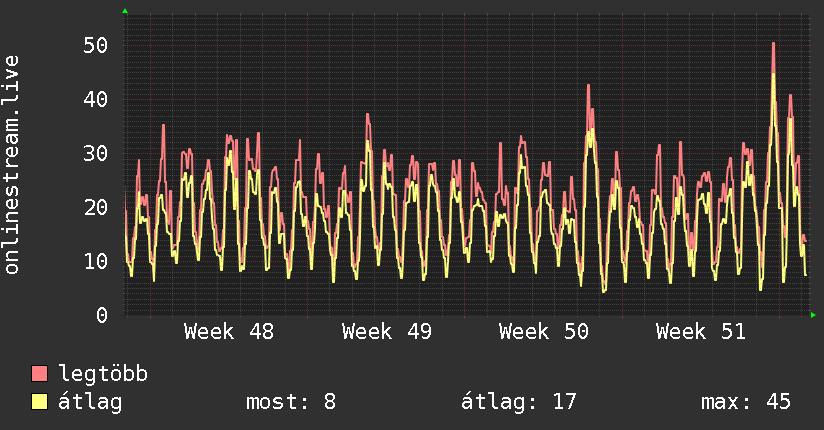Click the 40 y-axis value
This screenshot has width=824, height=430.
(x=96, y=99)
